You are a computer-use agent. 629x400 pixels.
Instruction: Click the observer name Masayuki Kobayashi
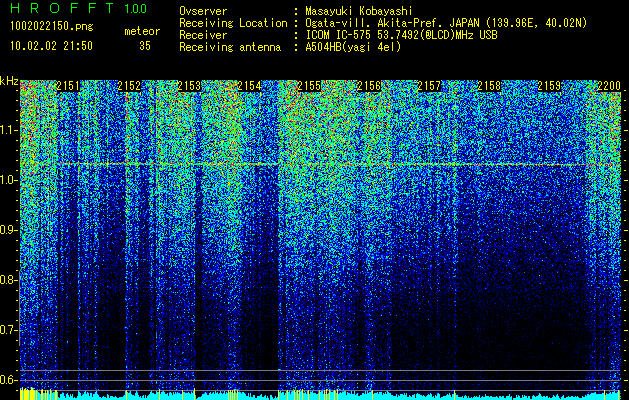[x=359, y=12]
